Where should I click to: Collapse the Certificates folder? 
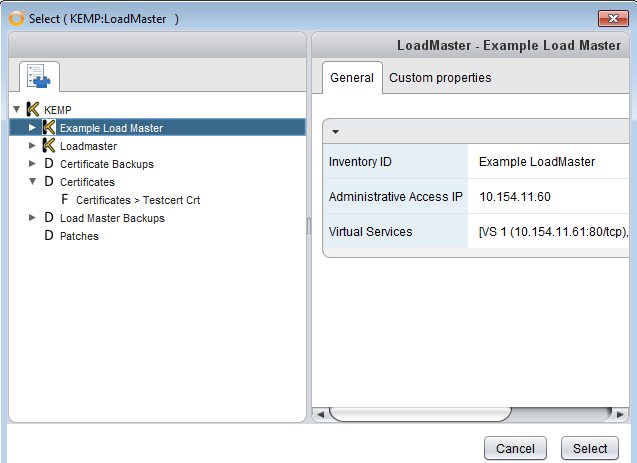[x=32, y=182]
